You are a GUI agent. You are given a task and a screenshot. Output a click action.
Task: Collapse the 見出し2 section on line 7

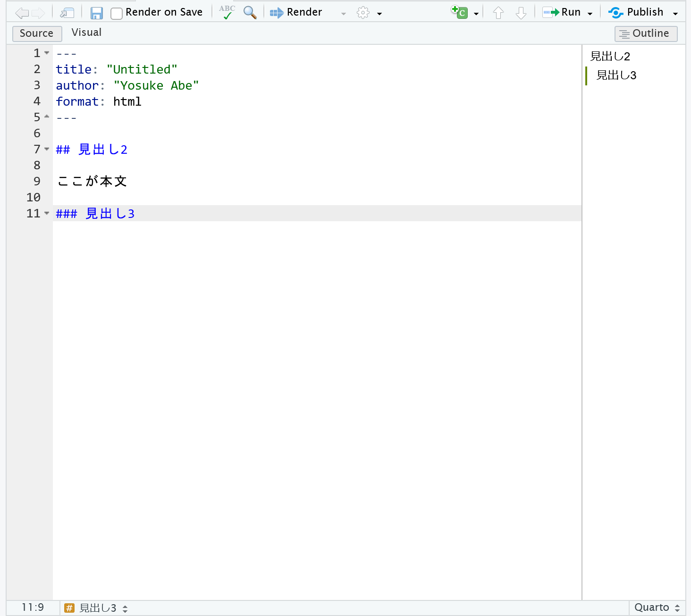(x=47, y=149)
